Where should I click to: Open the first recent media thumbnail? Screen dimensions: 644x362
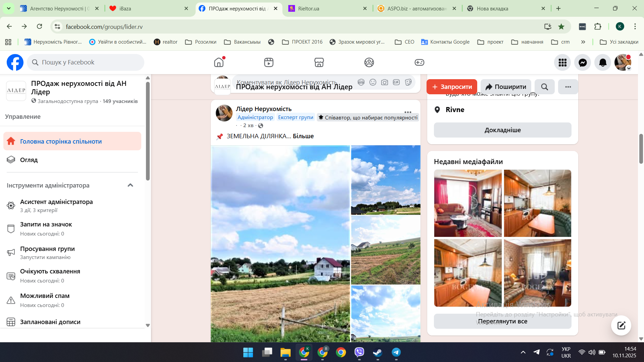(x=468, y=203)
